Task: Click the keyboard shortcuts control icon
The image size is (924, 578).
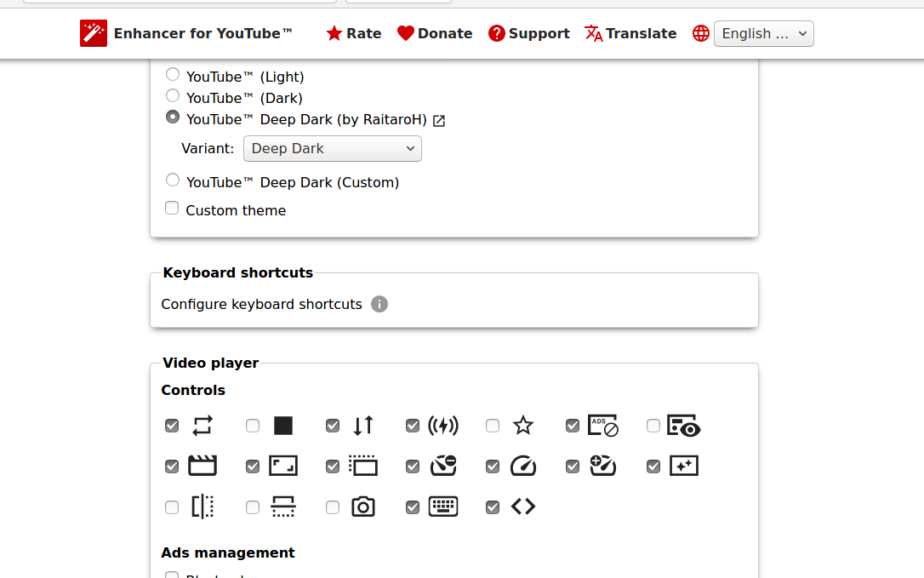Action: 443,506
